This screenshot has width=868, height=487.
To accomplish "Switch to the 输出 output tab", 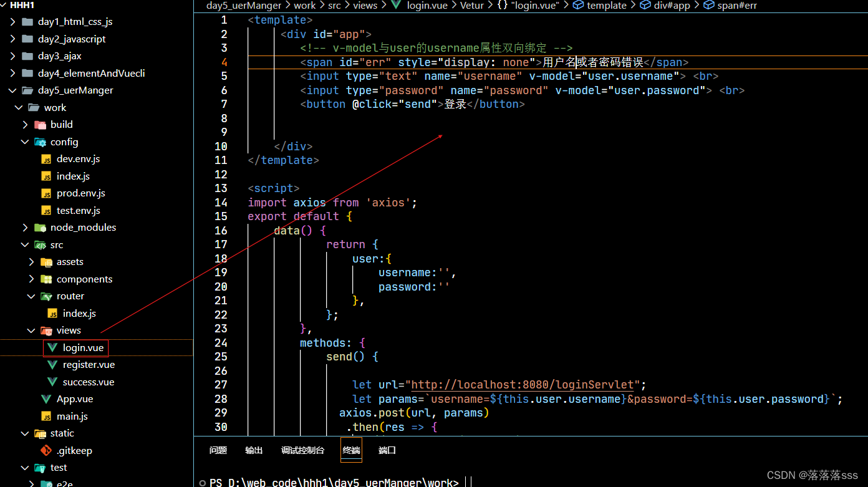I will coord(254,450).
